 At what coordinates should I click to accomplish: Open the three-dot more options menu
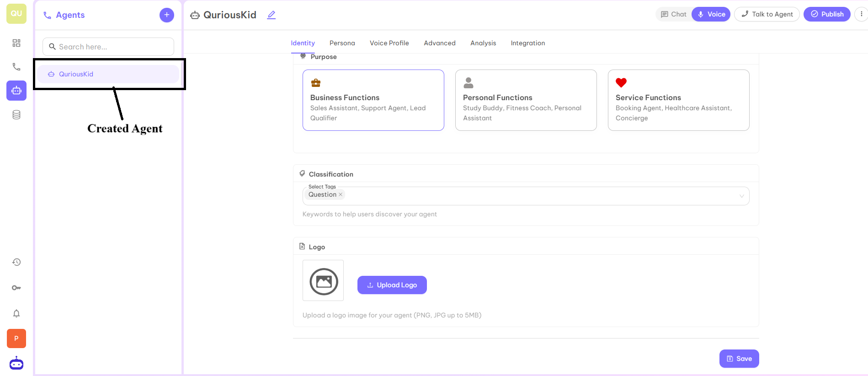(x=861, y=14)
